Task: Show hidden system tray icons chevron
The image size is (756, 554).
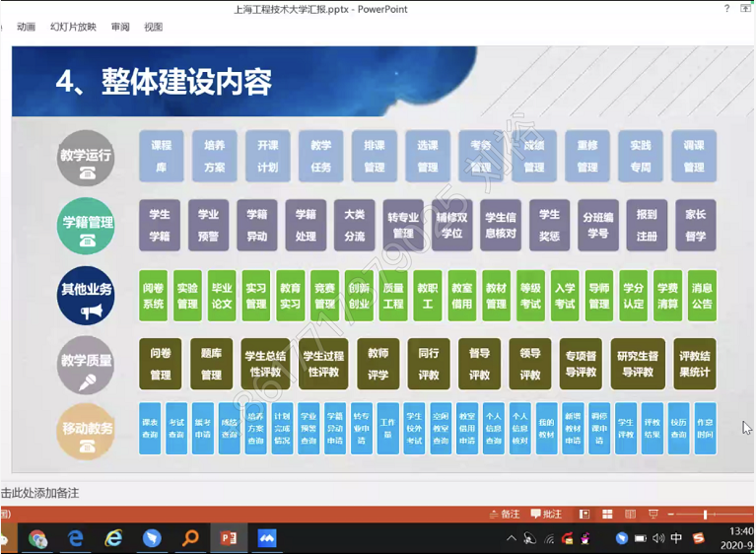Action: tap(512, 538)
